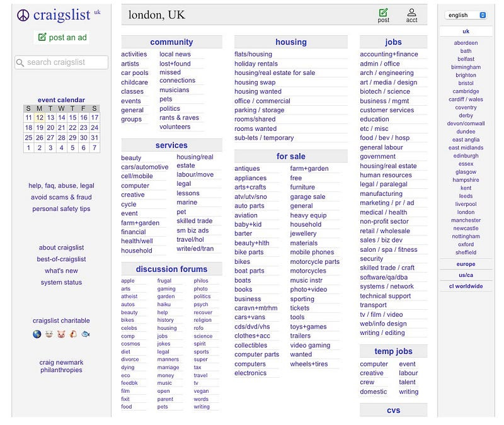This screenshot has width=504, height=425.
Task: Open wheels+tires listings
Action: tap(309, 364)
